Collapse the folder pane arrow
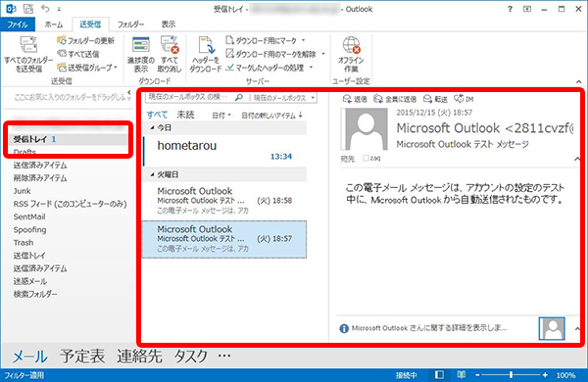The width and height of the screenshot is (588, 382). coord(129,92)
